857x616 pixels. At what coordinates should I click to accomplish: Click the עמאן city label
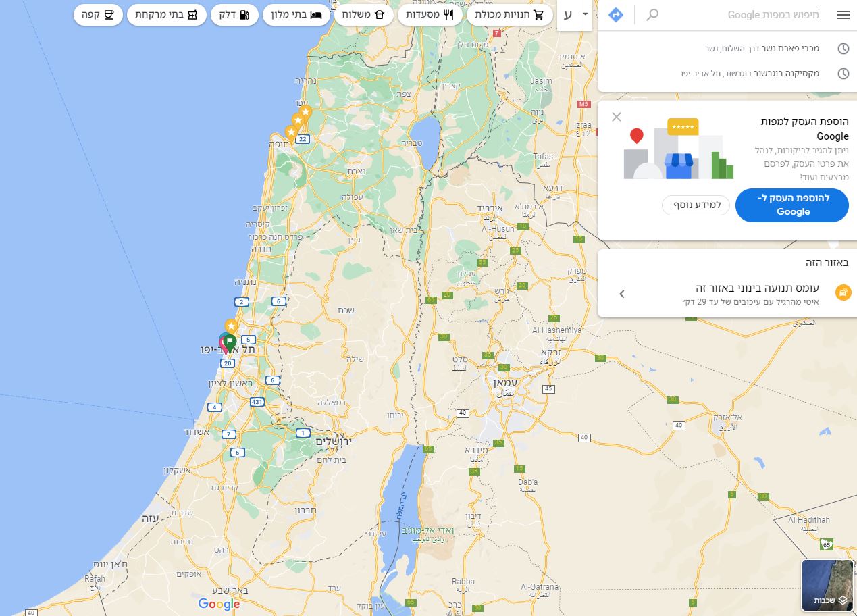pyautogui.click(x=505, y=383)
